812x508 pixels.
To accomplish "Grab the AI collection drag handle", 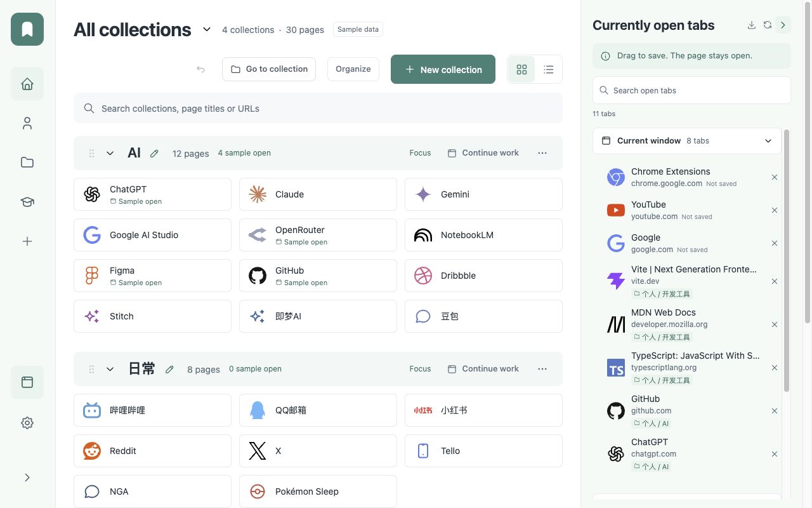I will click(x=91, y=153).
